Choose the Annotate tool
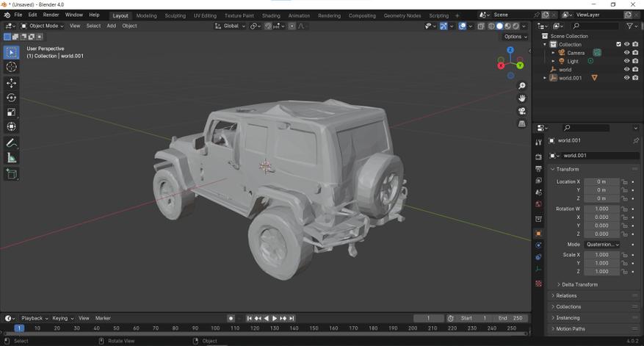The width and height of the screenshot is (644, 346). [11, 143]
